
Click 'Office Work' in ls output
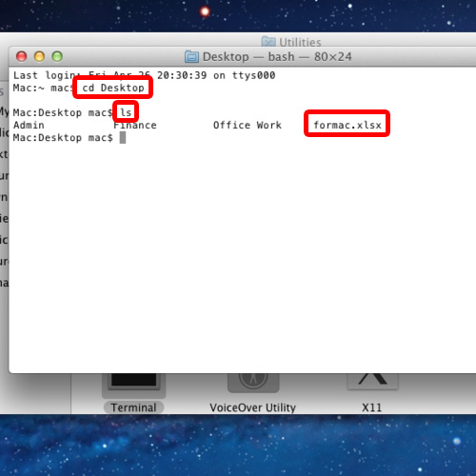[x=248, y=125]
